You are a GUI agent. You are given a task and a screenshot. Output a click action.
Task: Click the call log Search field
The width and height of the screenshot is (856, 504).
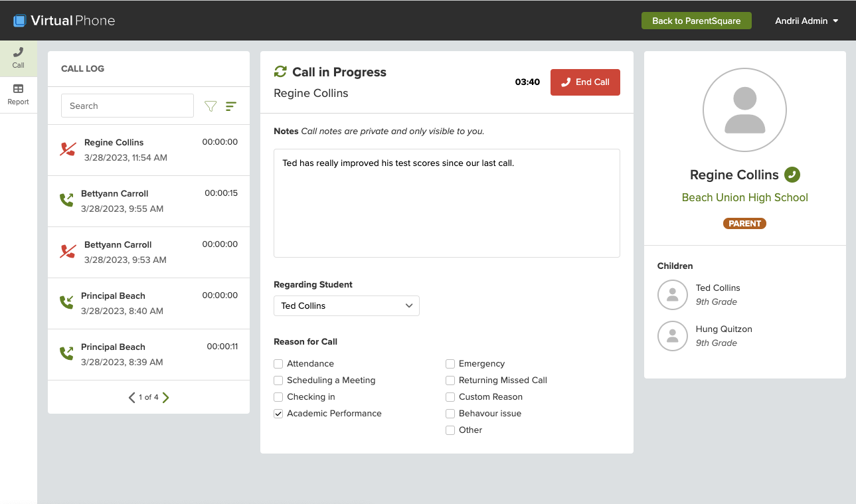tap(128, 106)
